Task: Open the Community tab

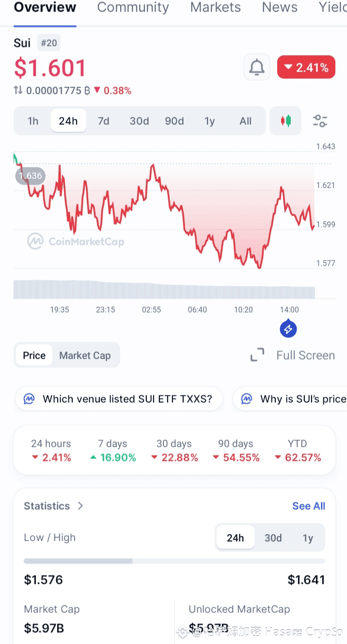Action: point(133,7)
